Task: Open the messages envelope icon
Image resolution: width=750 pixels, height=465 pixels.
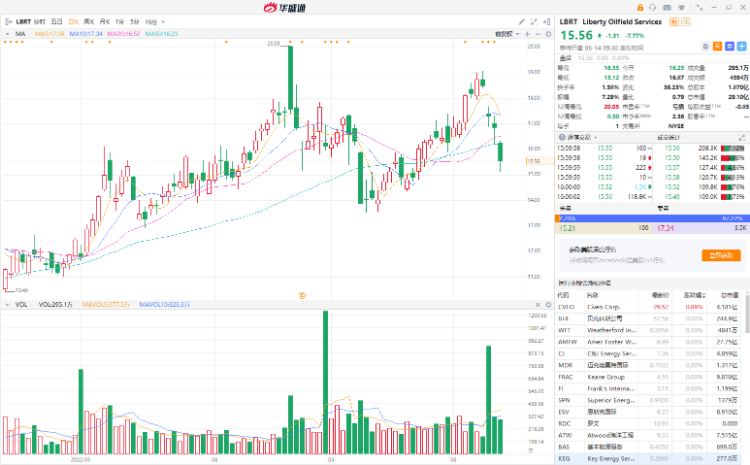Action: (667, 8)
